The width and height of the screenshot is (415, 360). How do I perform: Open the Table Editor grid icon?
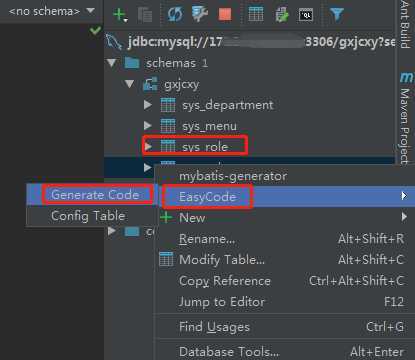coord(256,14)
